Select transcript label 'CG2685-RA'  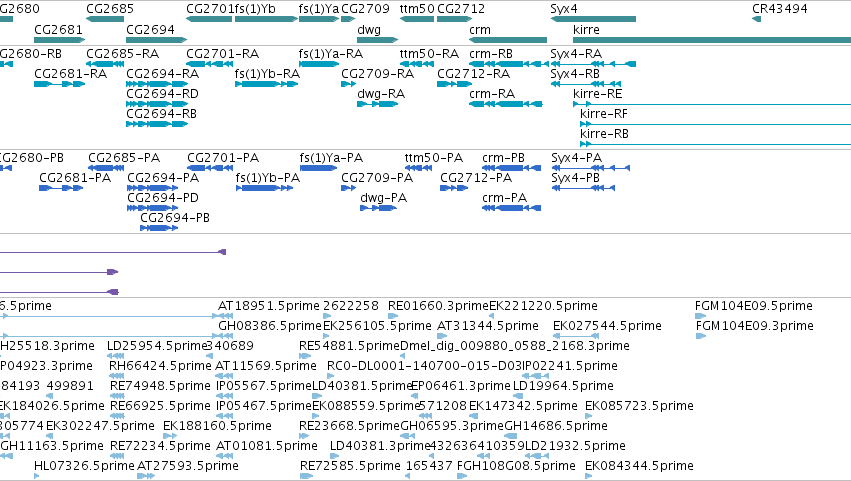tap(123, 54)
